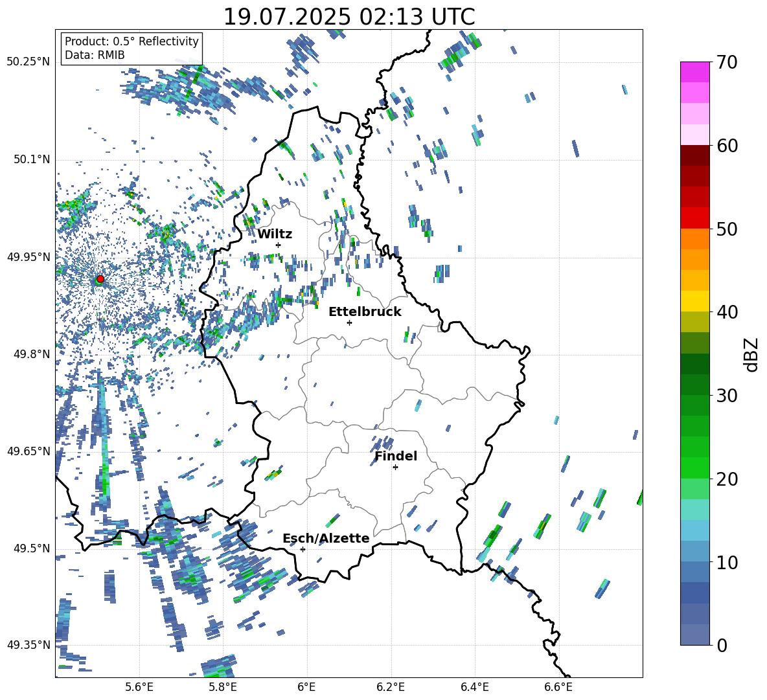This screenshot has width=767, height=700.
Task: Click the 49.8°N latitude label
Action: pyautogui.click(x=31, y=354)
